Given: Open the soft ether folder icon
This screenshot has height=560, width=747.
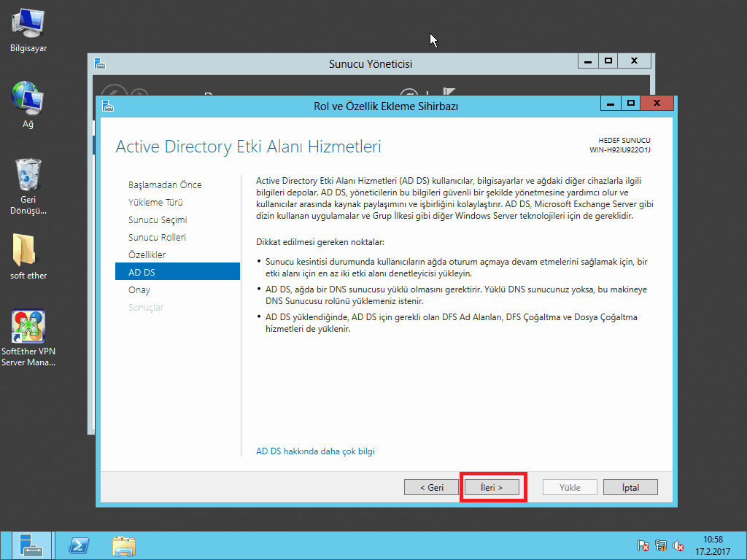Looking at the screenshot, I should [x=28, y=256].
